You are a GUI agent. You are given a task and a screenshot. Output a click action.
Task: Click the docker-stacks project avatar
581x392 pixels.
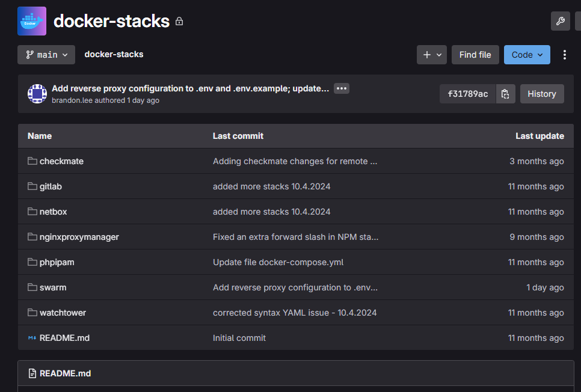31,20
